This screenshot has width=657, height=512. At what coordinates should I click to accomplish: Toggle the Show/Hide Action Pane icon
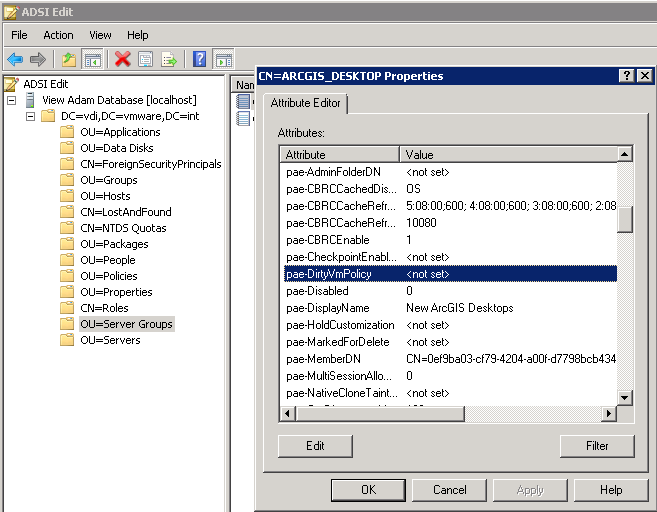coord(223,59)
